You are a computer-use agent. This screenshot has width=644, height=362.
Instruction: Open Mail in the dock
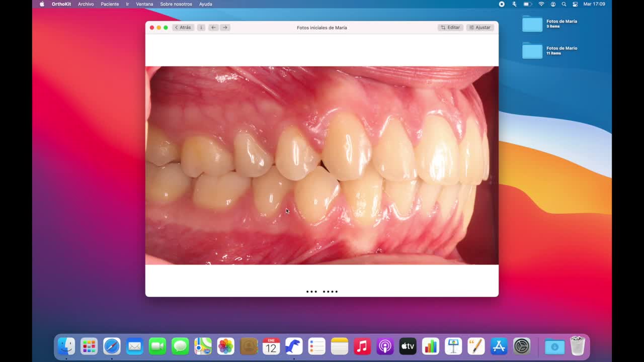[x=134, y=346]
